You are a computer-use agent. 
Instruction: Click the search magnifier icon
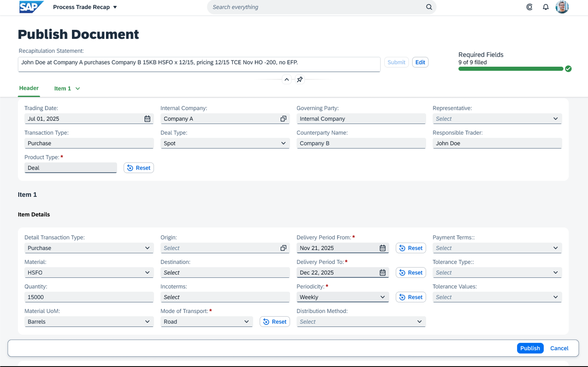(429, 7)
